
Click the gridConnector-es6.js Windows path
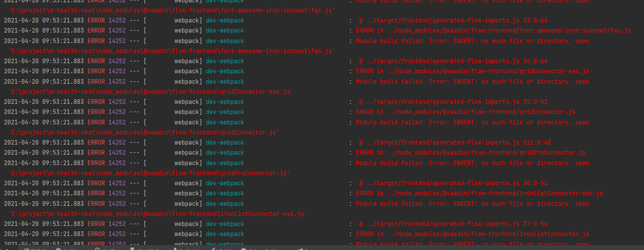coord(151,92)
